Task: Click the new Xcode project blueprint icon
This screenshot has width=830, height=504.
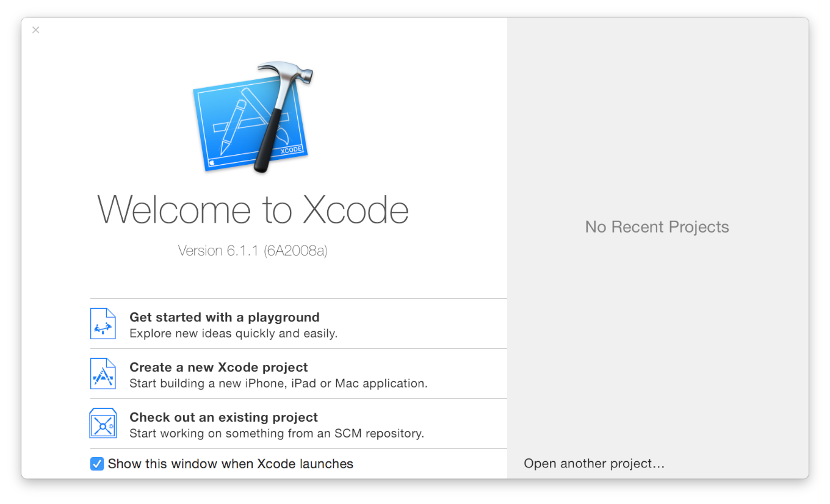Action: [103, 374]
